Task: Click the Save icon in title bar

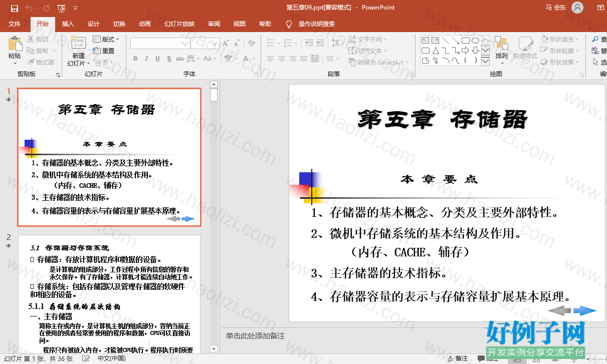Action: pos(15,8)
